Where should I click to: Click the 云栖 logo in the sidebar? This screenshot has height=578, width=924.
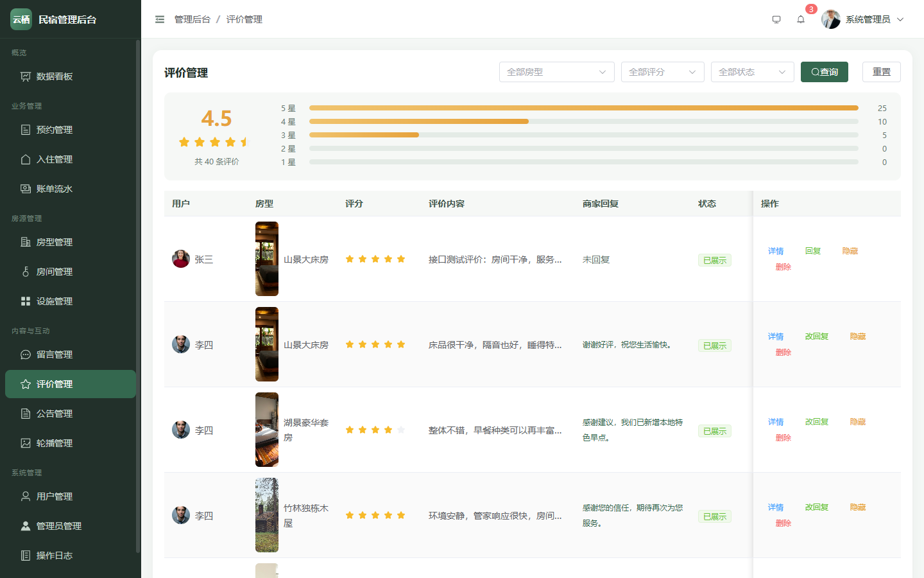pos(21,19)
